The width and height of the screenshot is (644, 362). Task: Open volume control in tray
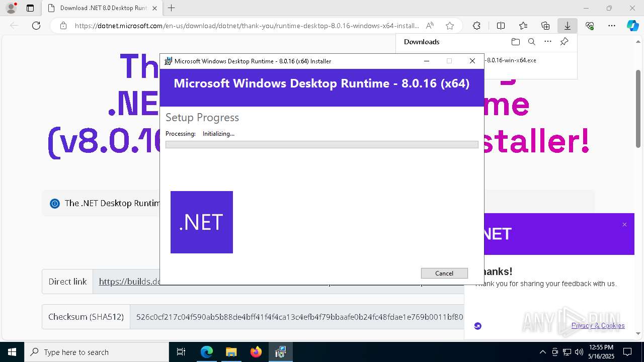pyautogui.click(x=579, y=352)
